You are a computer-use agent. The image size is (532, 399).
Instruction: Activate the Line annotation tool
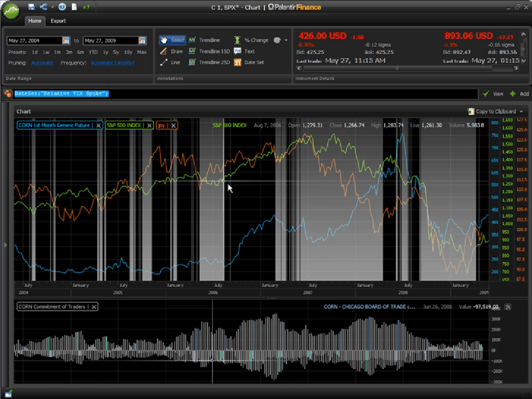pyautogui.click(x=170, y=62)
